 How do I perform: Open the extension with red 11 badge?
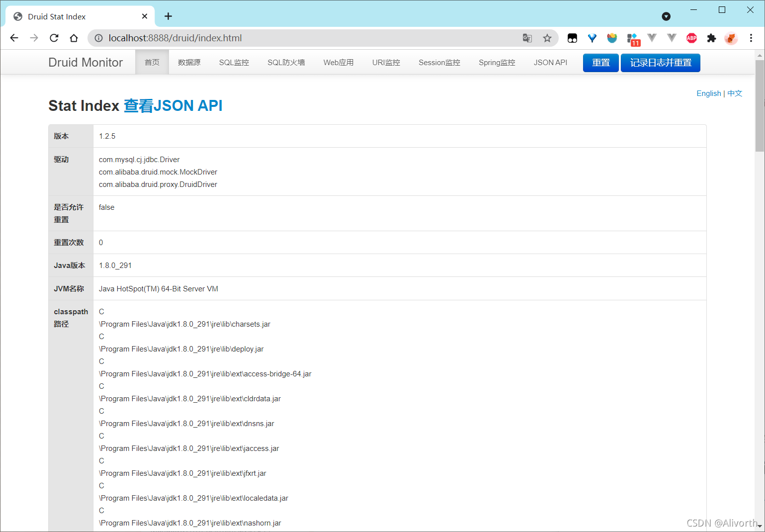[633, 39]
